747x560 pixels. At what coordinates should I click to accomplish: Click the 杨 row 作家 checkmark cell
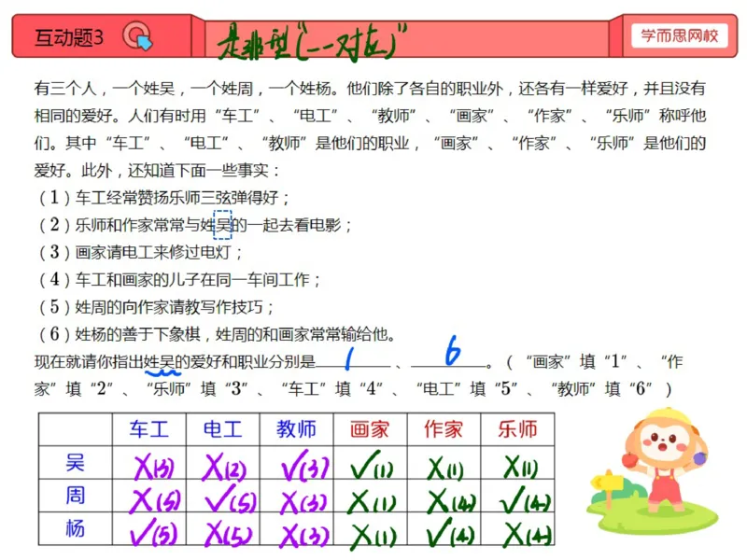click(444, 528)
